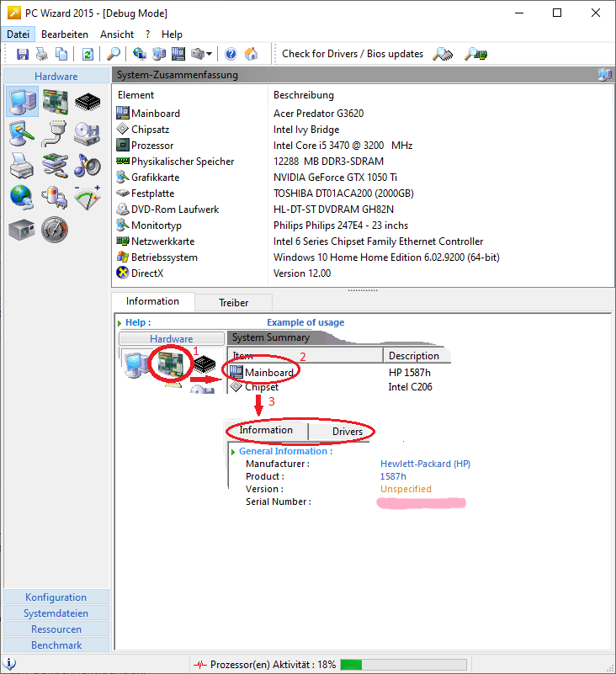Screen dimensions: 616x674
Task: Select the Video monitor sidebar icon
Action: (22, 134)
